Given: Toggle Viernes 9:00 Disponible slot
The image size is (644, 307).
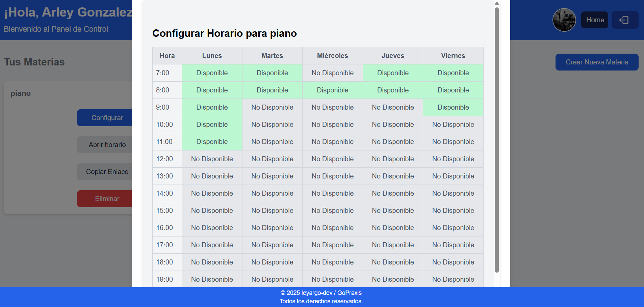Looking at the screenshot, I should [x=453, y=107].
